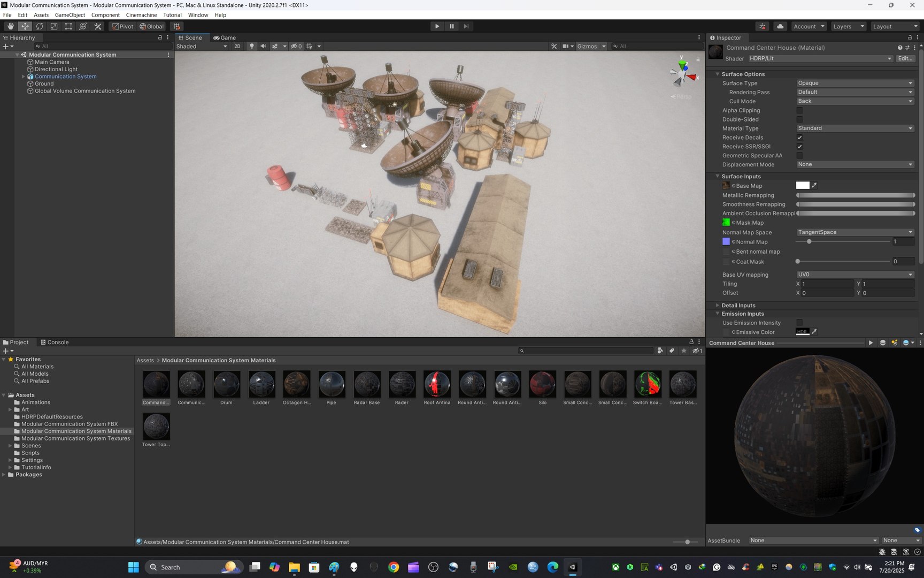Viewport: 924px width, 578px height.
Task: Open the Cinemachine menu
Action: click(x=141, y=15)
